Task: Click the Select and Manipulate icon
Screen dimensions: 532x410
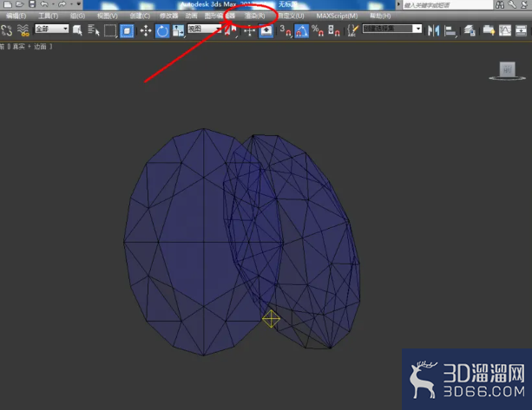Action: [249, 31]
